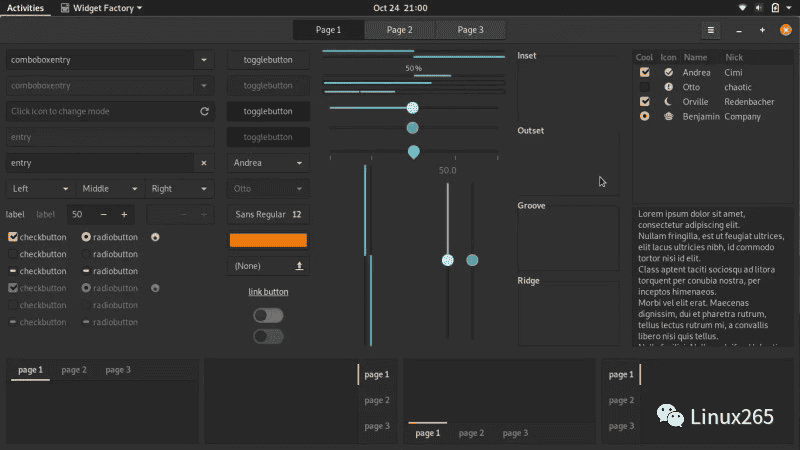Click the third pressed togglebutton
This screenshot has width=800, height=450.
click(x=268, y=111)
